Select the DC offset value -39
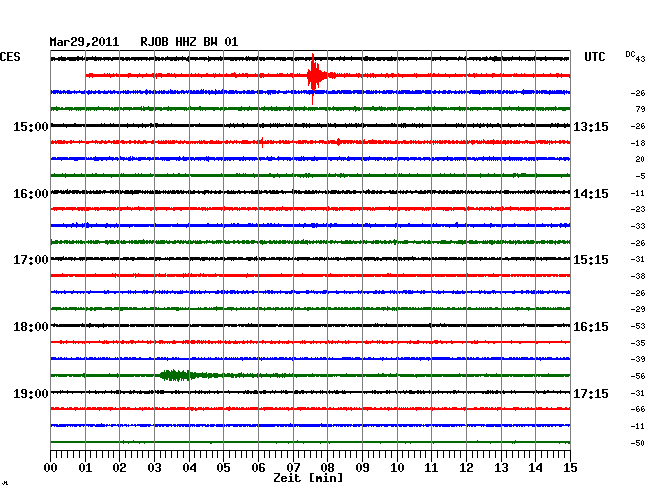The image size is (650, 494). click(x=638, y=359)
